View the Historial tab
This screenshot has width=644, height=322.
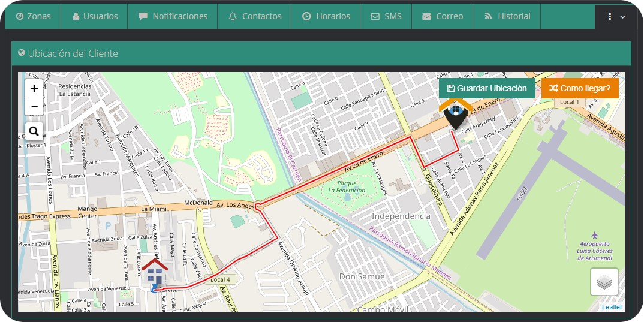[507, 16]
